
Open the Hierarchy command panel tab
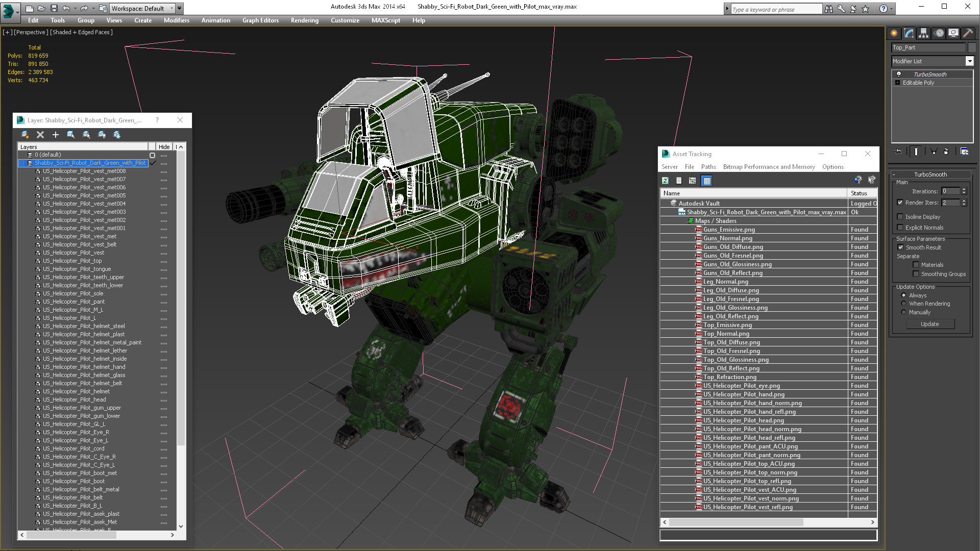(x=923, y=33)
